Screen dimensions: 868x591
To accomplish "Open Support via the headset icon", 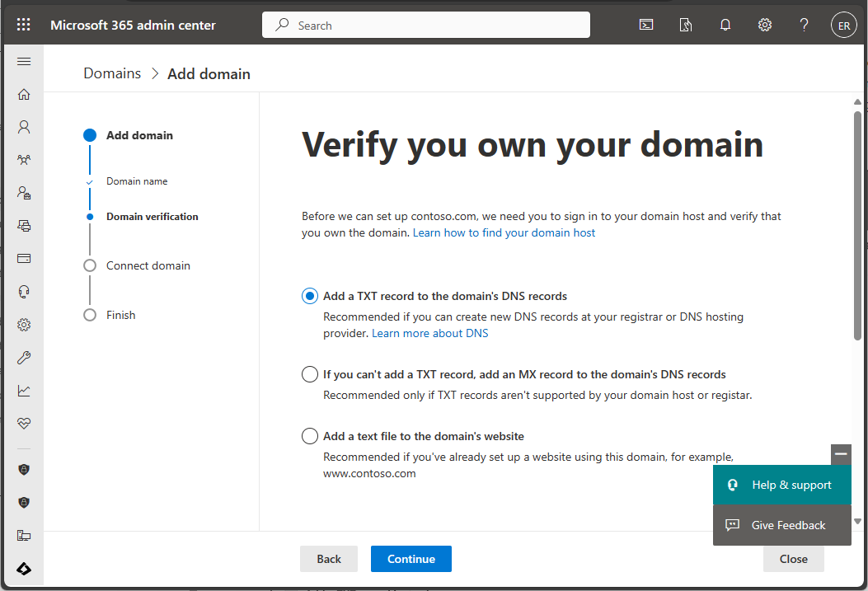I will click(x=23, y=291).
